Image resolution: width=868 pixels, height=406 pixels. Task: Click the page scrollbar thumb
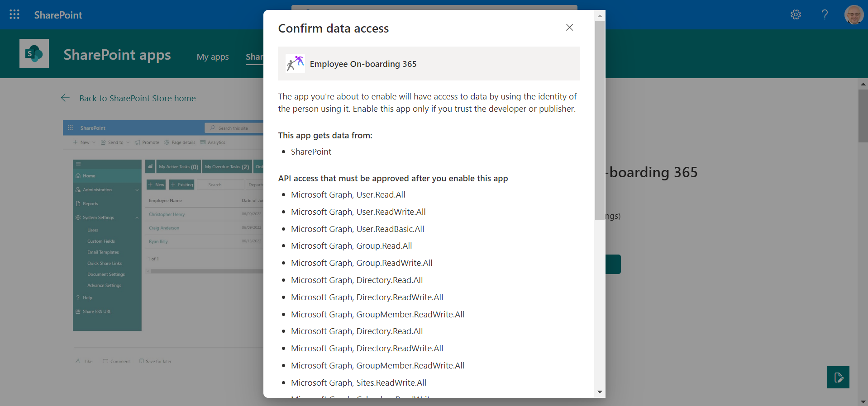863,116
